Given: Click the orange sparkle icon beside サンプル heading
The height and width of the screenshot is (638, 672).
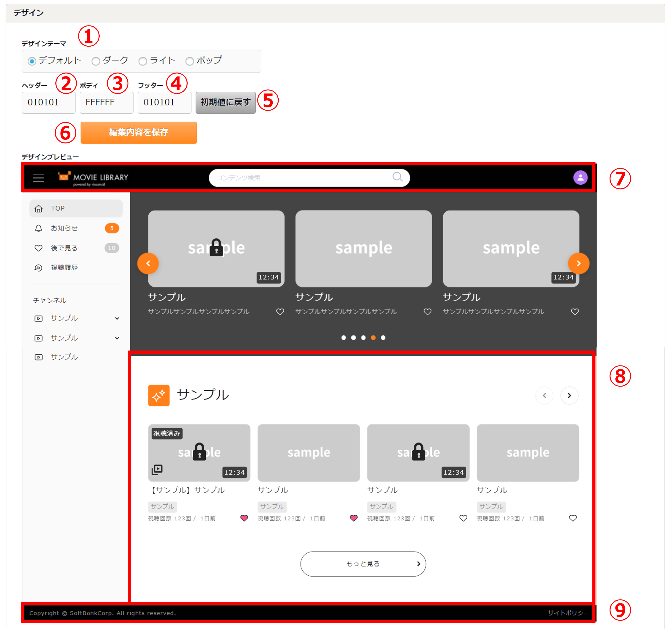Looking at the screenshot, I should pos(159,395).
